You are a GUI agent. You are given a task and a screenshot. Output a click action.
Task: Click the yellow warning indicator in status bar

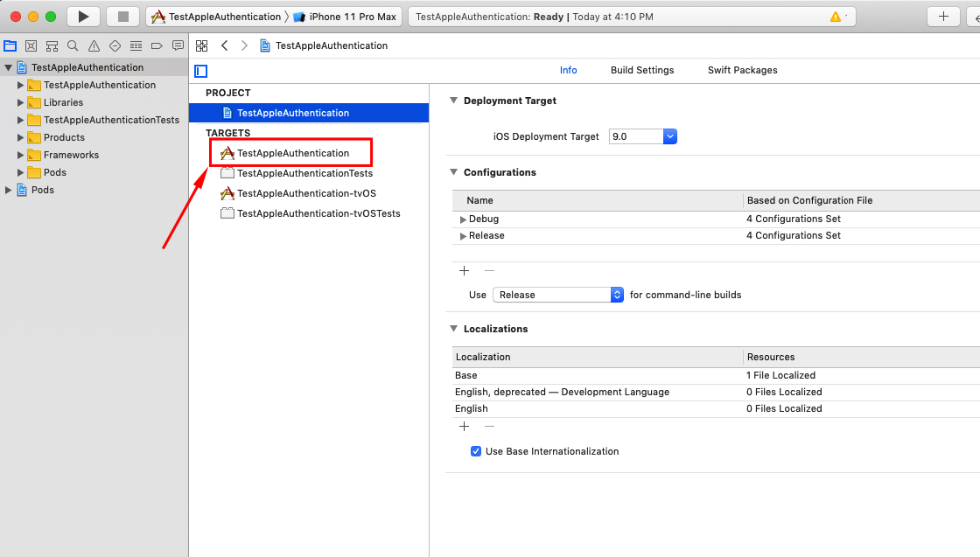[x=836, y=17]
